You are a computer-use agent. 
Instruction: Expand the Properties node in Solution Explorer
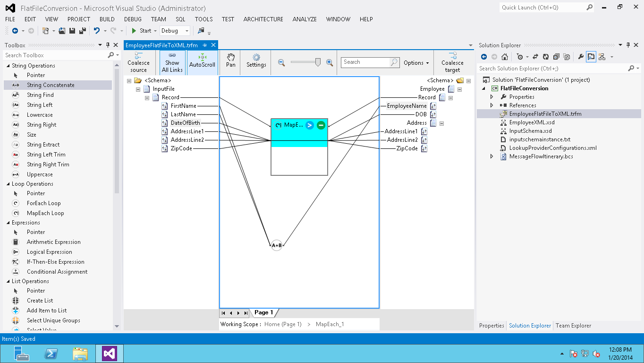pyautogui.click(x=491, y=97)
